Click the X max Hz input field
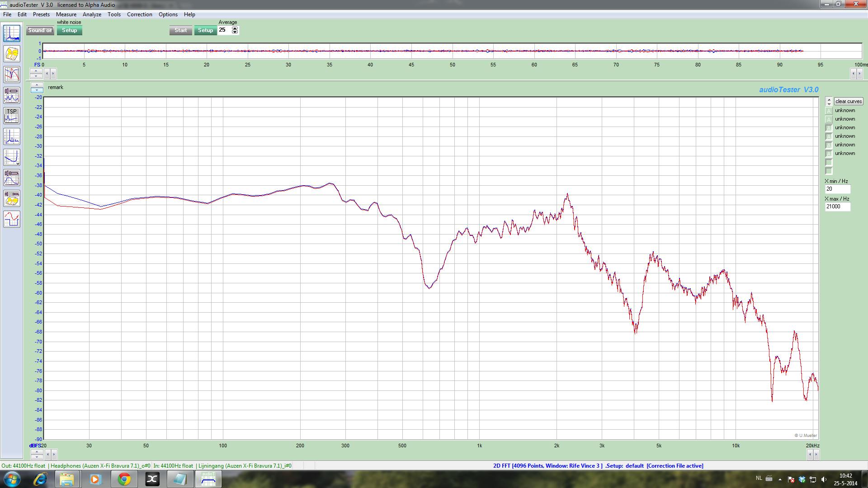Viewport: 868px width, 488px height. (837, 206)
